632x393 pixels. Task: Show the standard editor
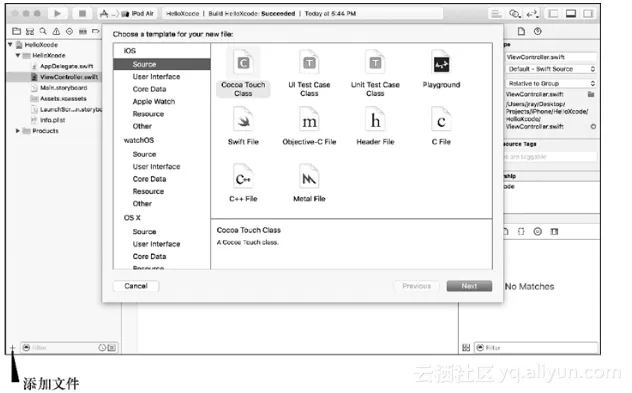[x=496, y=14]
